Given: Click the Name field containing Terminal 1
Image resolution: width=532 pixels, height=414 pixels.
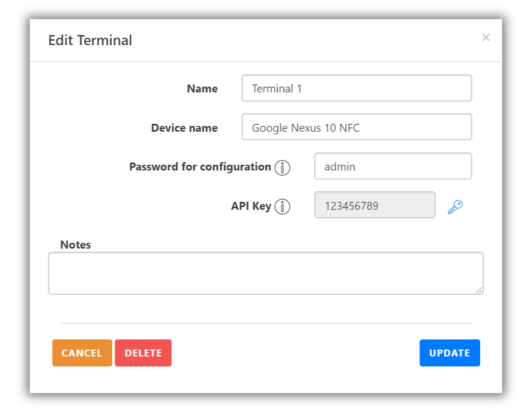Looking at the screenshot, I should pos(356,88).
